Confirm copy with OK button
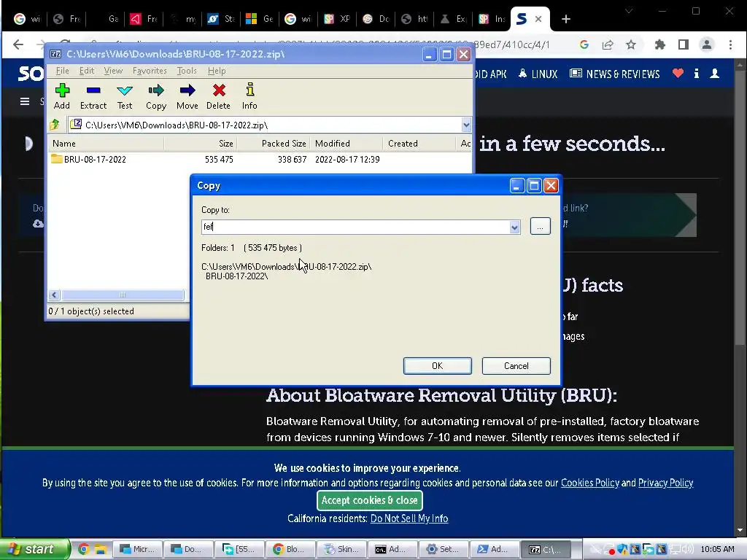This screenshot has height=560, width=747. point(438,366)
